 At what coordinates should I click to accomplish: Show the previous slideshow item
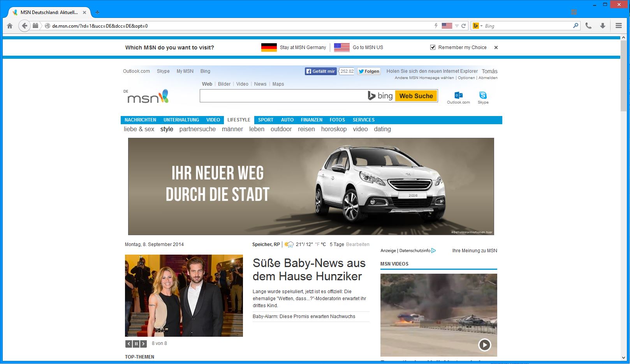tap(128, 344)
